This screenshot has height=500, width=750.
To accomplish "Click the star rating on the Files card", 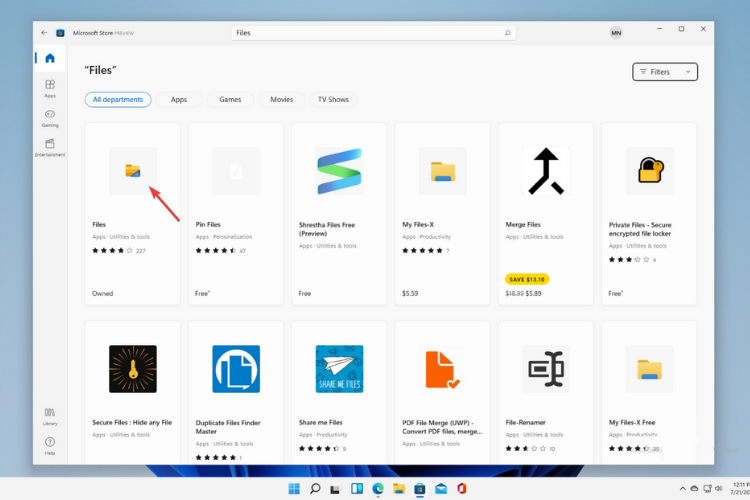I will pos(112,251).
